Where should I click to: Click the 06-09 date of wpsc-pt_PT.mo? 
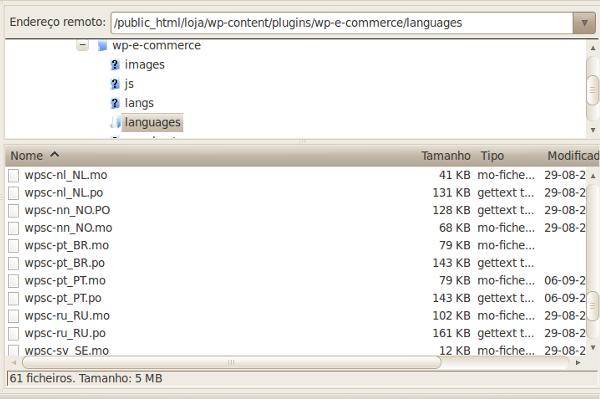click(x=565, y=281)
